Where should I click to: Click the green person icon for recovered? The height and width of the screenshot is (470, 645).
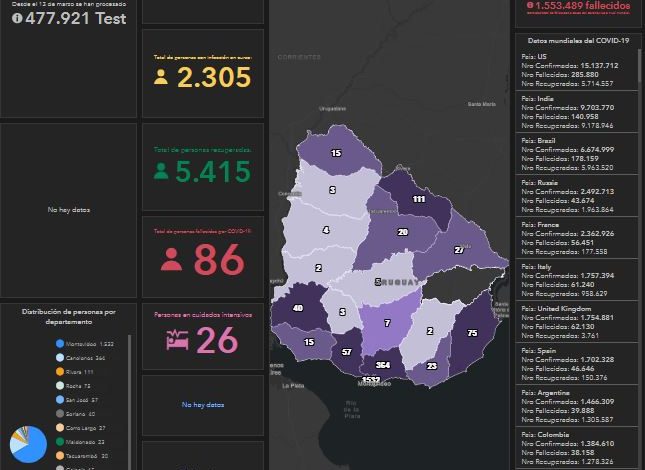click(160, 171)
